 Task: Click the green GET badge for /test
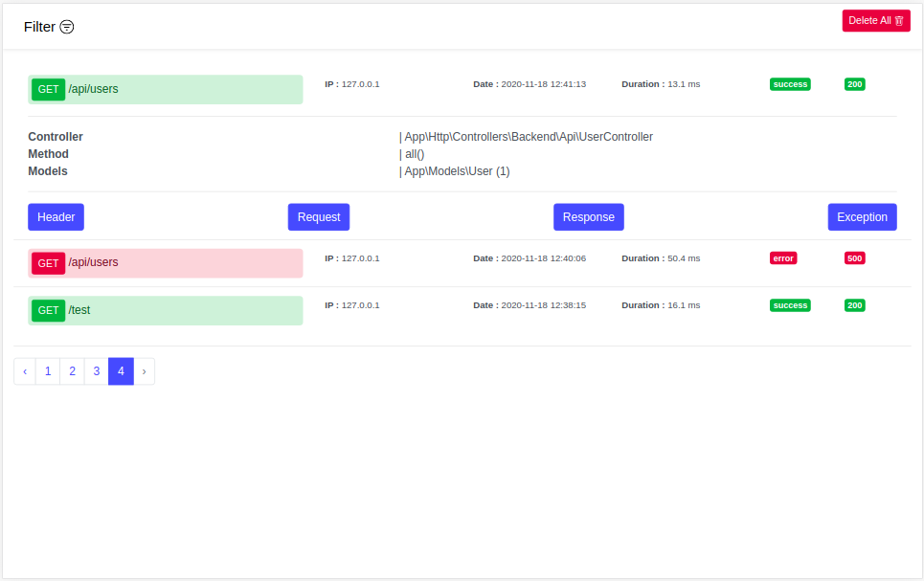tap(48, 310)
